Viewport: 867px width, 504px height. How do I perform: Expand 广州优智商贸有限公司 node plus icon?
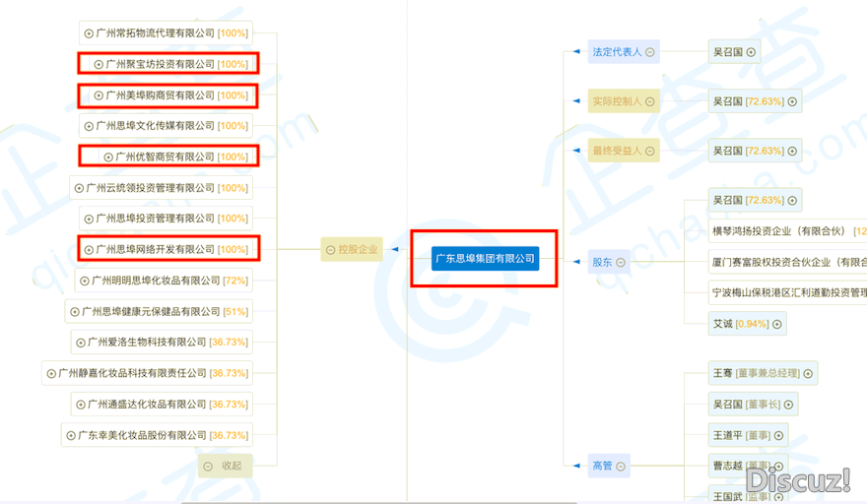[108, 157]
